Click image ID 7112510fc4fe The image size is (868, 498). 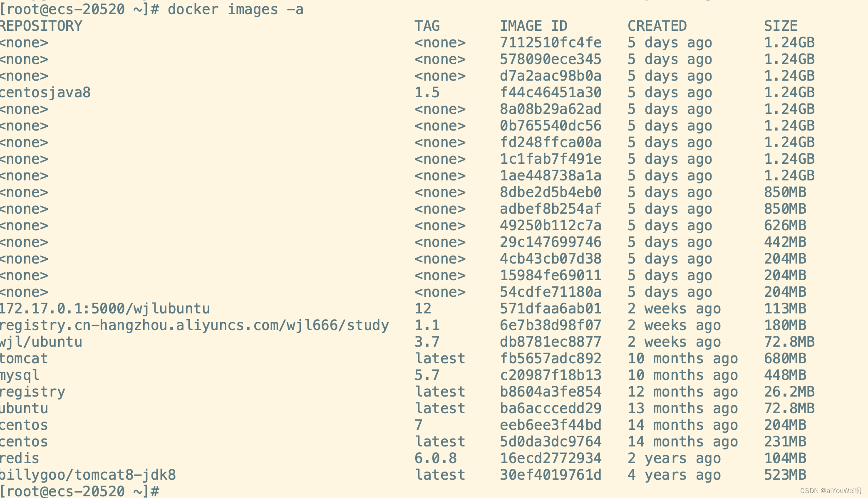point(551,42)
